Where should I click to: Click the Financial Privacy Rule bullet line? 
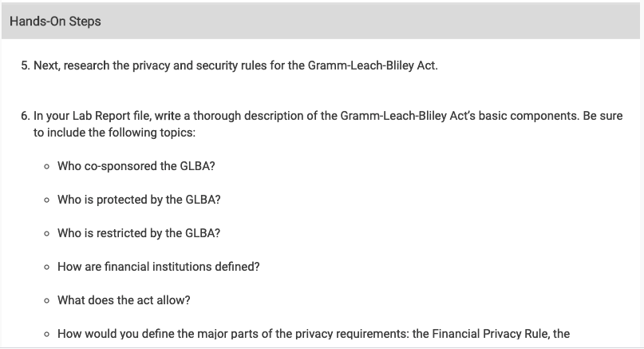point(314,334)
